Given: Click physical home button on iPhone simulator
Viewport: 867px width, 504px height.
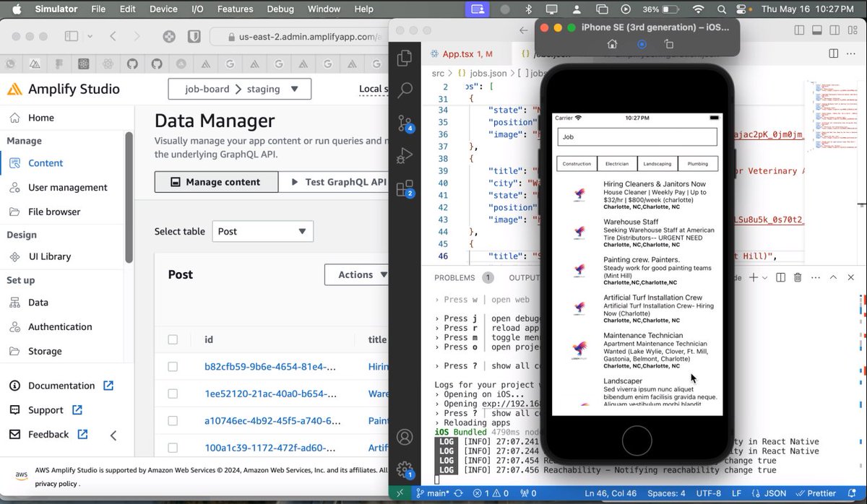Looking at the screenshot, I should click(637, 440).
